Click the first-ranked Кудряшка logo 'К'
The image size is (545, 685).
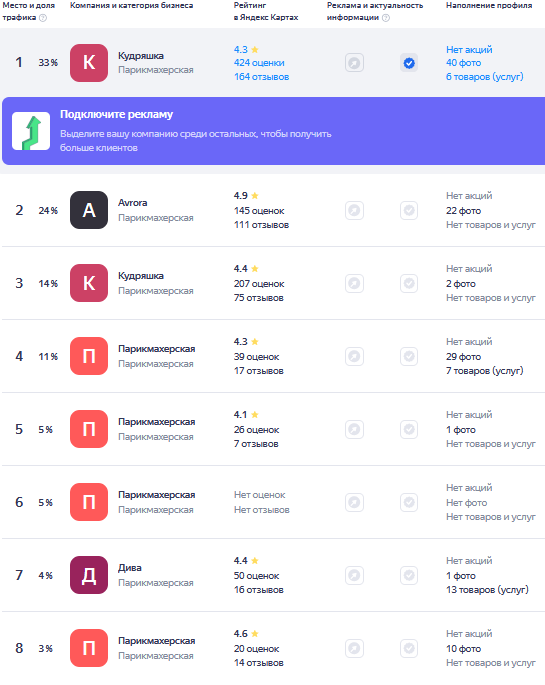coord(89,63)
